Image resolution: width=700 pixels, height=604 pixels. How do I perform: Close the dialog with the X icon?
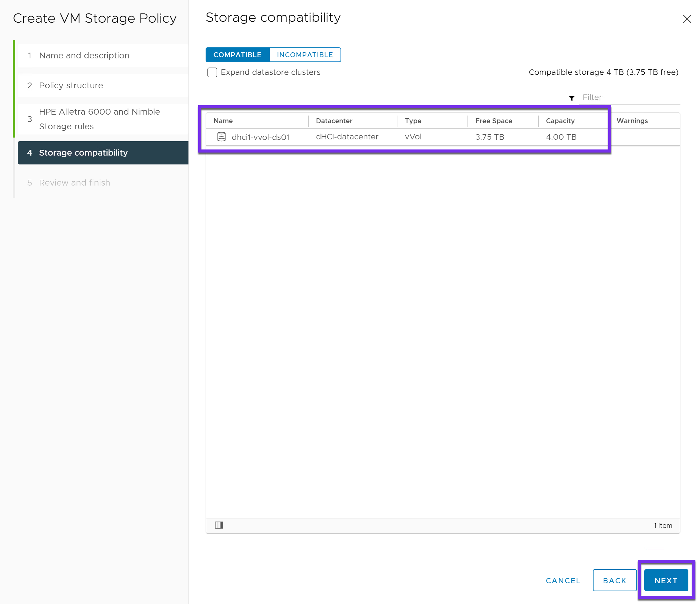click(687, 19)
